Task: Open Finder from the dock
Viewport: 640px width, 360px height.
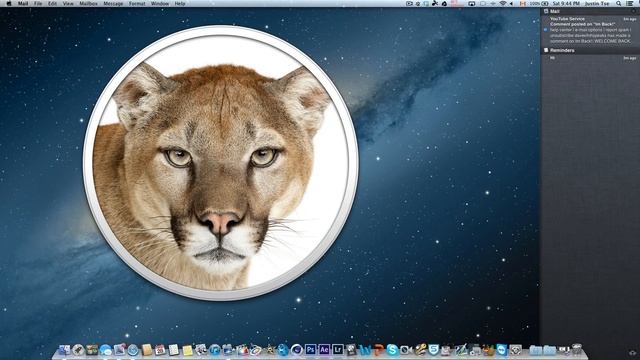Action: coord(65,350)
